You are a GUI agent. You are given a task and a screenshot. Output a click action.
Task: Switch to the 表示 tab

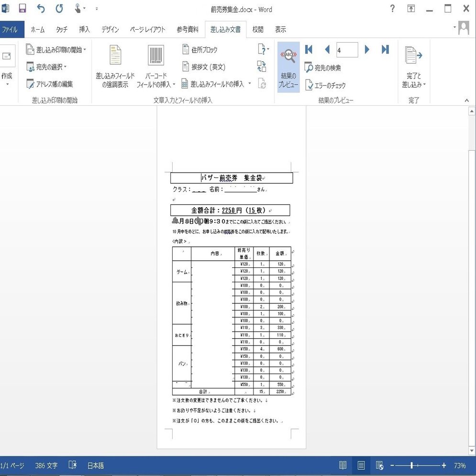[x=280, y=30]
